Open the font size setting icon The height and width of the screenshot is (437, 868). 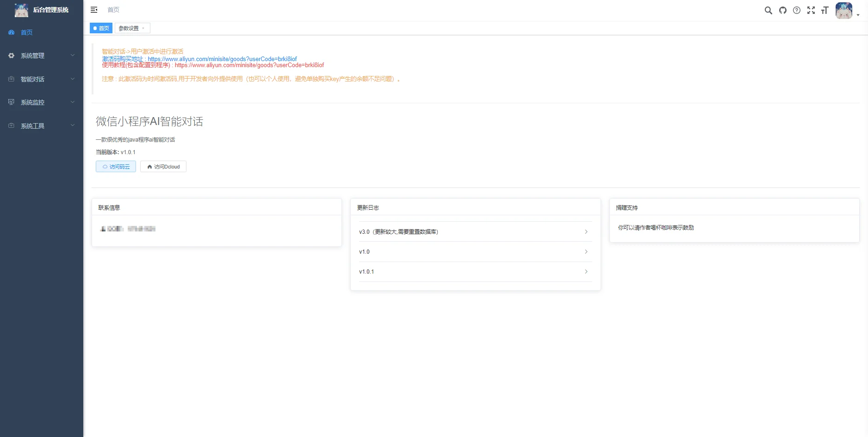(825, 10)
